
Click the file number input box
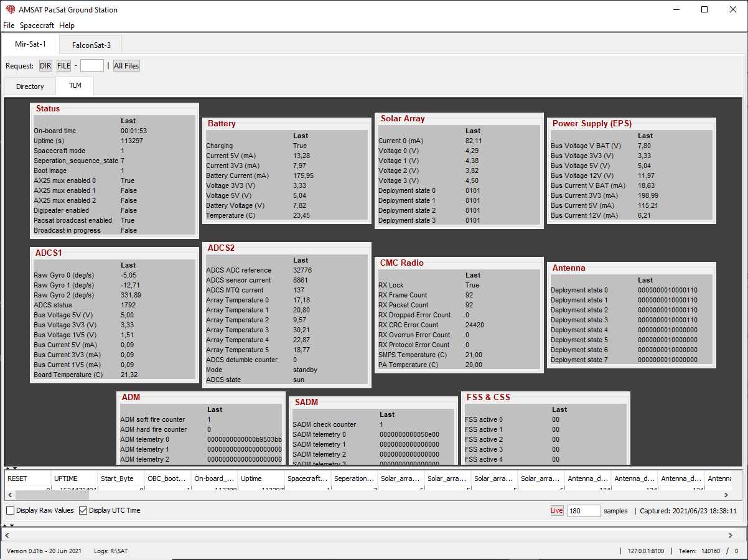92,65
